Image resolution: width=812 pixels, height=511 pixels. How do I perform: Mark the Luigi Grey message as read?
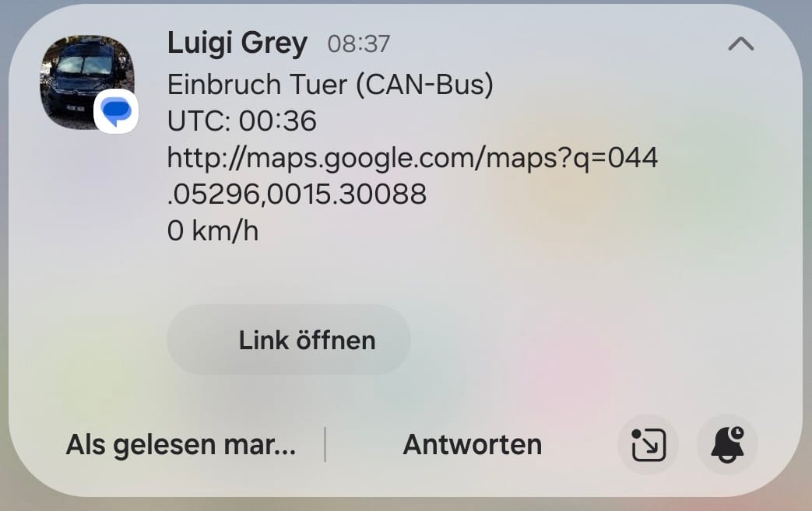[x=181, y=445]
